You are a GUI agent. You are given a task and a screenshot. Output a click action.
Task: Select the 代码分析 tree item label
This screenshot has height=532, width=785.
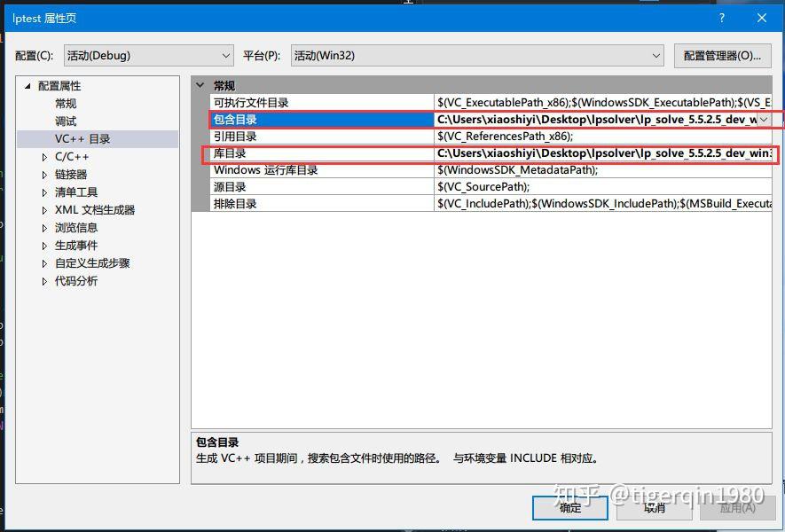[76, 281]
